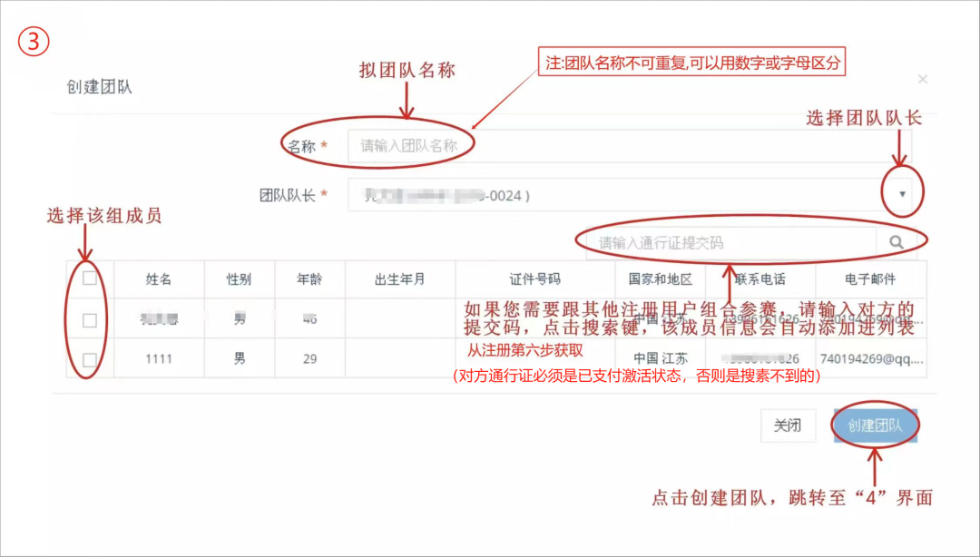Click the 出生年月 column header
The width and height of the screenshot is (980, 557).
(400, 279)
